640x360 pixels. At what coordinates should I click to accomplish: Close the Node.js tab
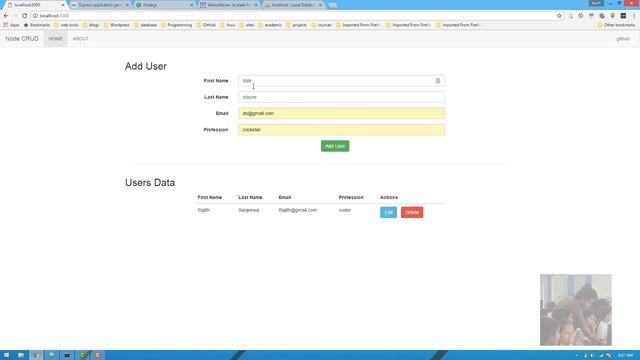191,5
